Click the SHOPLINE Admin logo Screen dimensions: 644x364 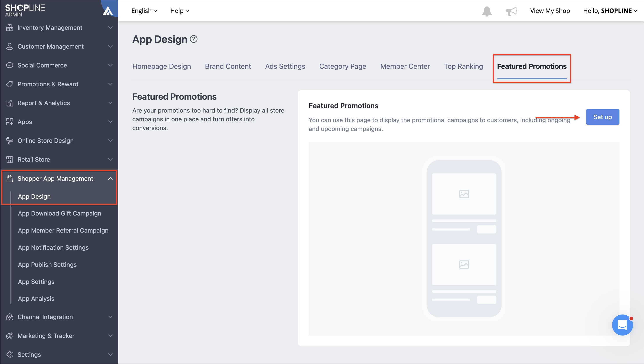point(25,11)
